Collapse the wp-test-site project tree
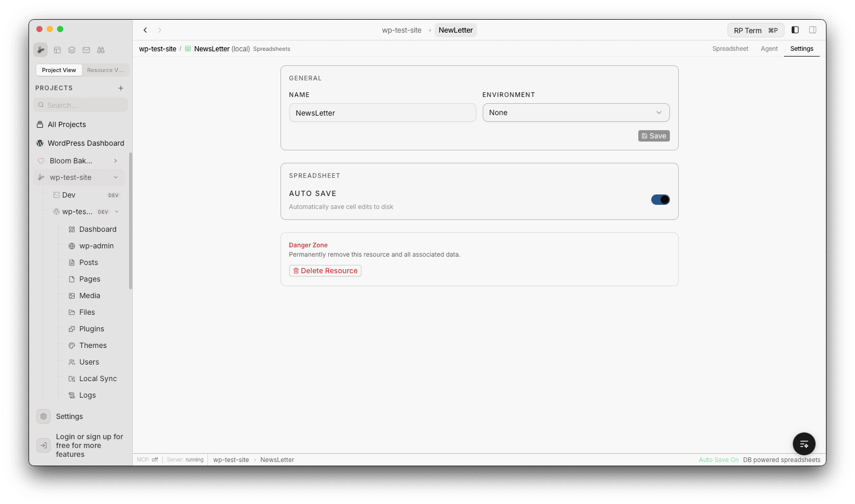855x504 pixels. pyautogui.click(x=116, y=177)
